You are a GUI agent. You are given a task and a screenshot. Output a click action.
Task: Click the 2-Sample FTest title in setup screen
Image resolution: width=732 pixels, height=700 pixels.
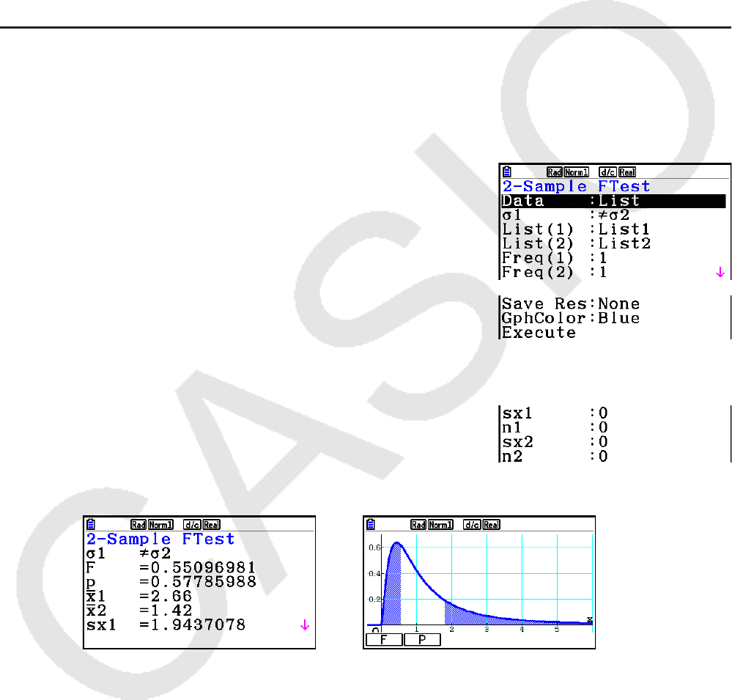coord(576,186)
